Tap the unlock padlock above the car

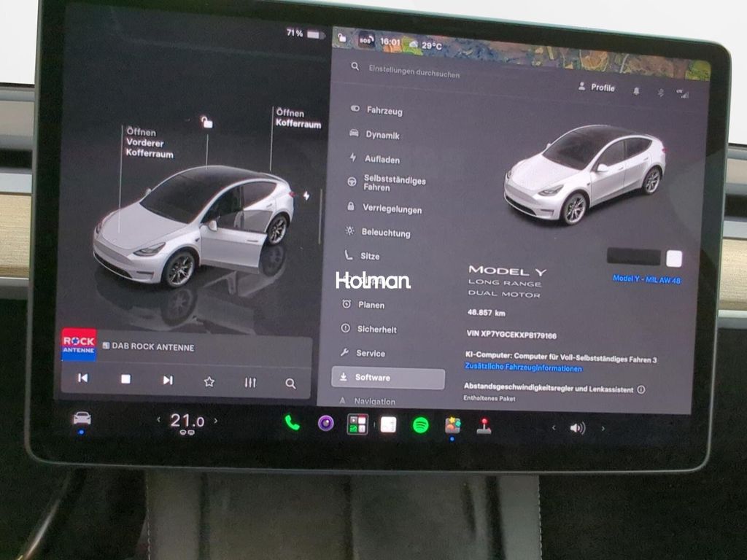(x=206, y=122)
